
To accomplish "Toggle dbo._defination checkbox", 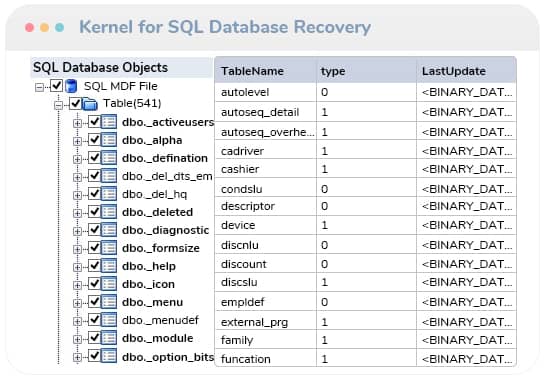I will 94,157.
